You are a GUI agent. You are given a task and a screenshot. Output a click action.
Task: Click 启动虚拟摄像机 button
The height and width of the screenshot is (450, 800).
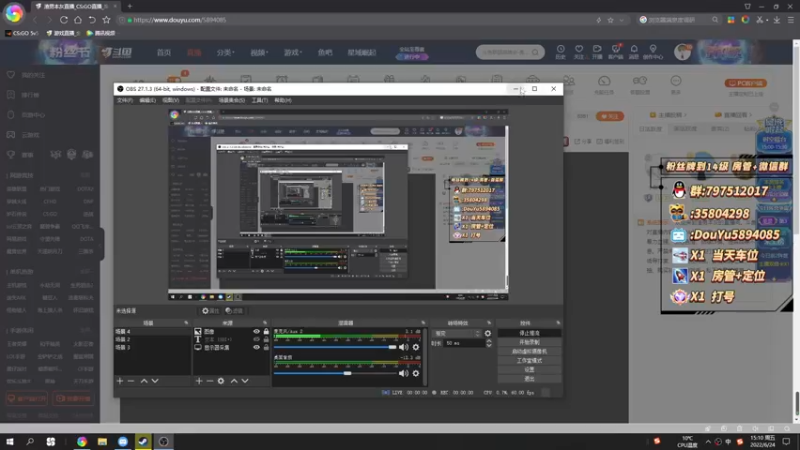coord(529,352)
